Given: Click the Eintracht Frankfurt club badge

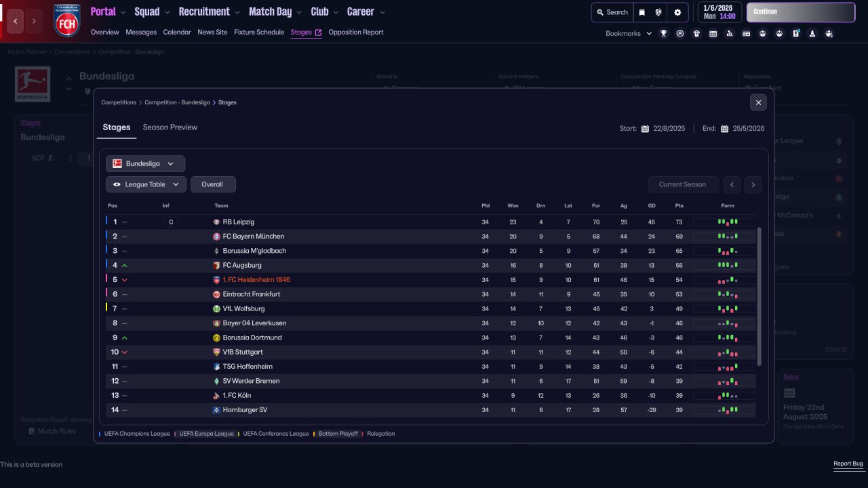Looking at the screenshot, I should pyautogui.click(x=216, y=294).
